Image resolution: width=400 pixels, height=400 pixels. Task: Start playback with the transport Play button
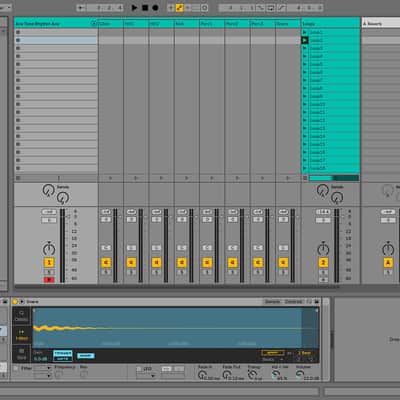[134, 7]
